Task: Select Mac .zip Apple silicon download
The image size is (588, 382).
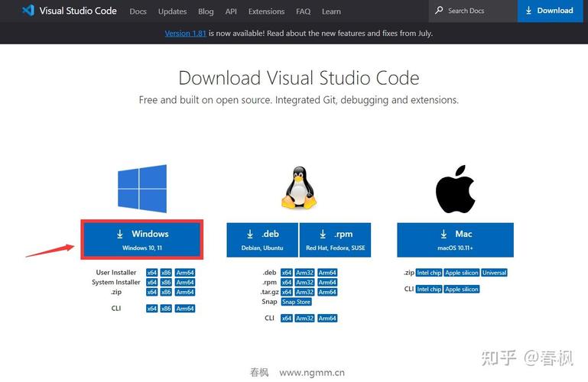Action: click(x=462, y=273)
